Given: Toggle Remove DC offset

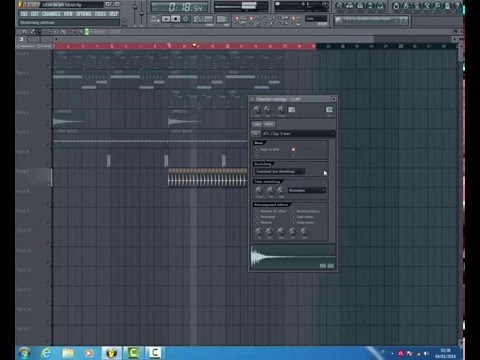Looking at the screenshot, I should [x=271, y=211].
